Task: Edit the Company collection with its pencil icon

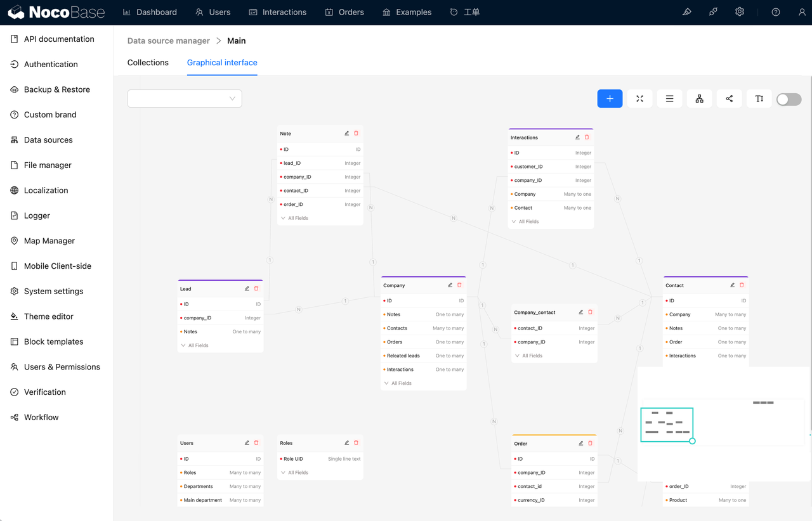Action: [450, 285]
